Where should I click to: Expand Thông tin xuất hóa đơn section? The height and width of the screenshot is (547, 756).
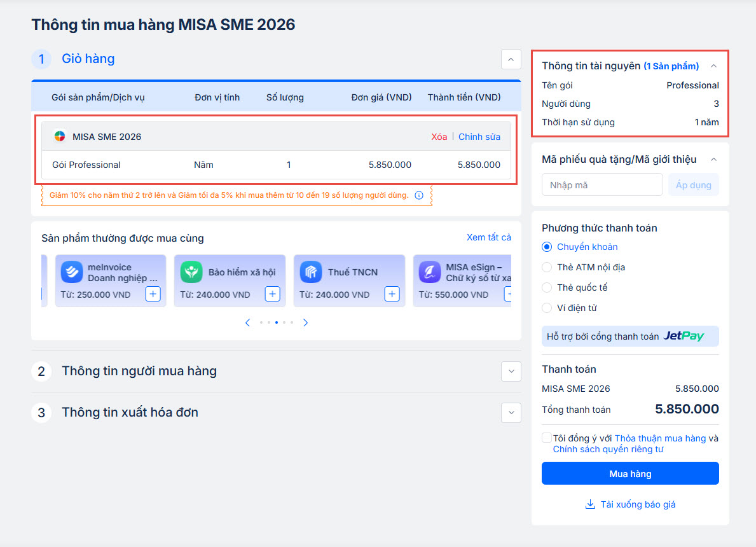511,413
